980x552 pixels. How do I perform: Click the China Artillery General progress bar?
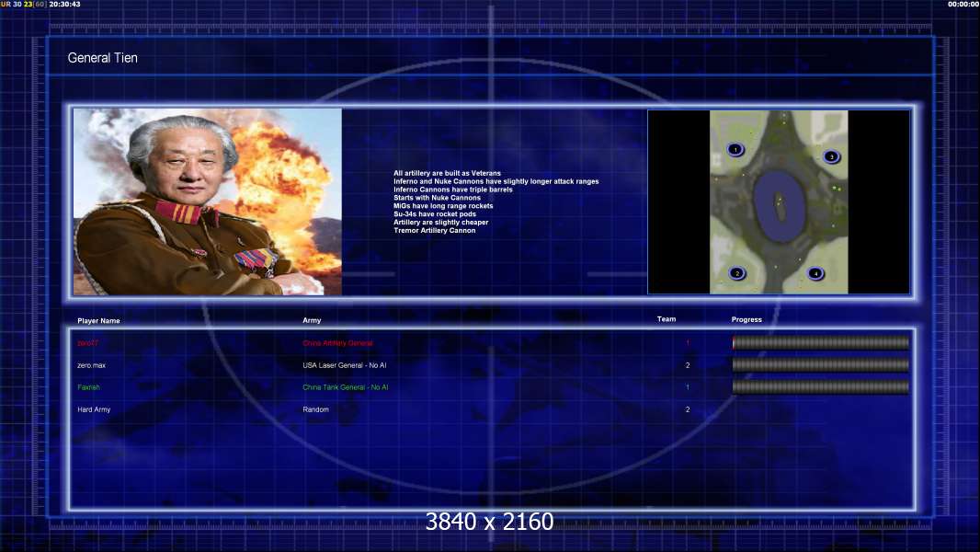tap(821, 342)
